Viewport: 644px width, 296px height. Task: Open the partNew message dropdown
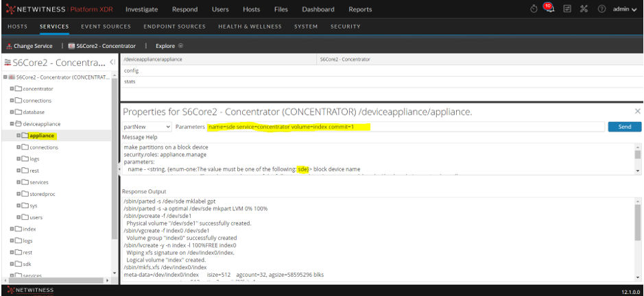coord(147,127)
